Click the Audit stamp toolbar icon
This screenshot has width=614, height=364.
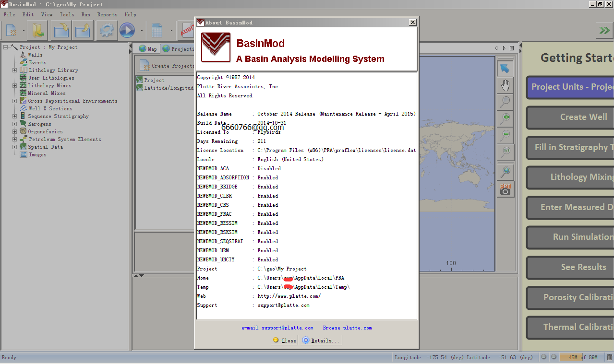coord(187,30)
